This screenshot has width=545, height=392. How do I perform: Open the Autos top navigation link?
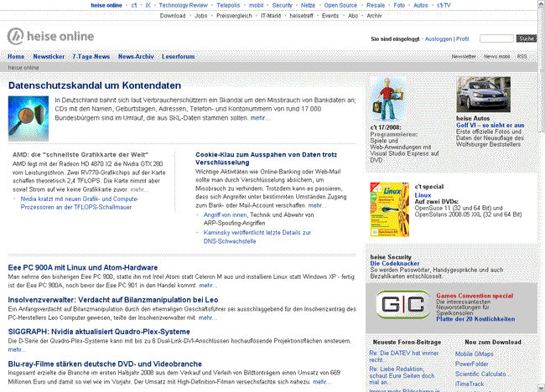[x=421, y=5]
